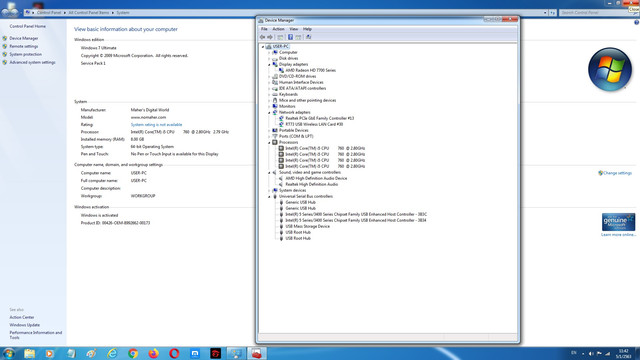Viewport: 640px width, 360px height.
Task: Click the Processors category icon
Action: click(275, 142)
